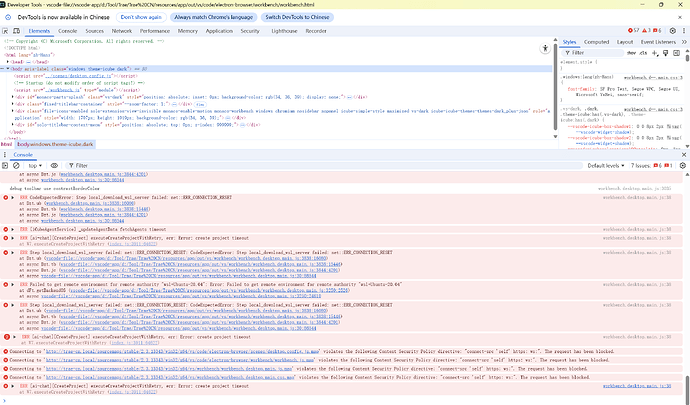Image resolution: width=690 pixels, height=405 pixels.
Task: Open the Performance tab
Action: click(x=155, y=31)
